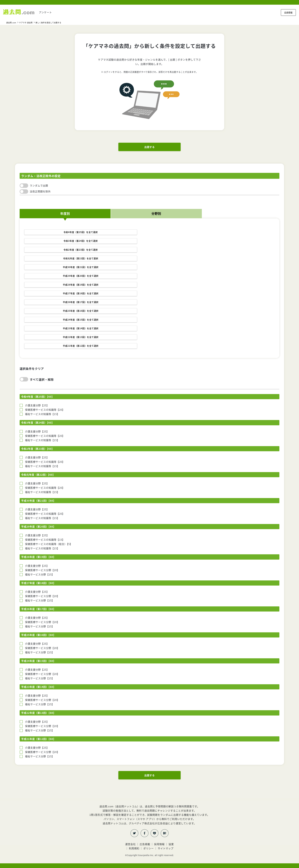The height and width of the screenshot is (868, 299).
Task: Click the top 出題する button
Action: pyautogui.click(x=149, y=147)
